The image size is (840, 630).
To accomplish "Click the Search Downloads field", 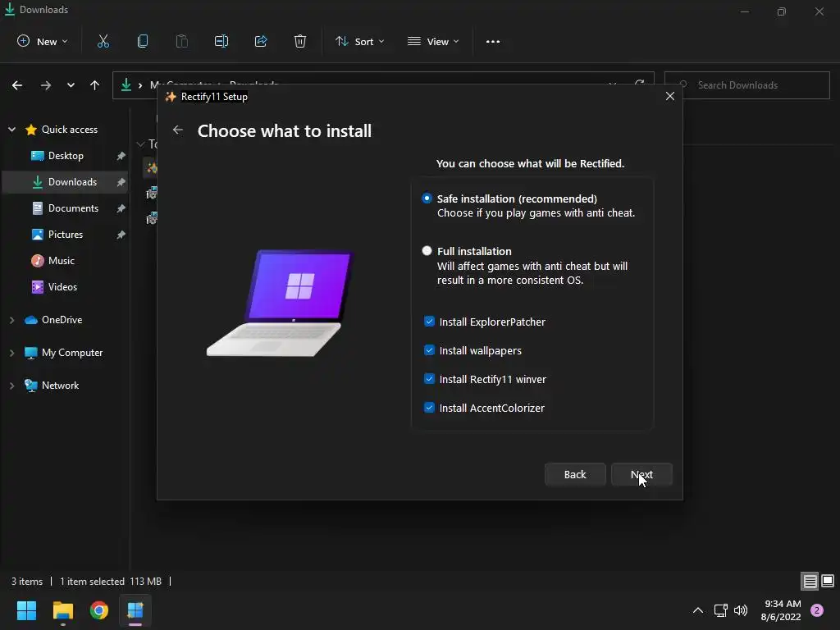I will pos(746,85).
